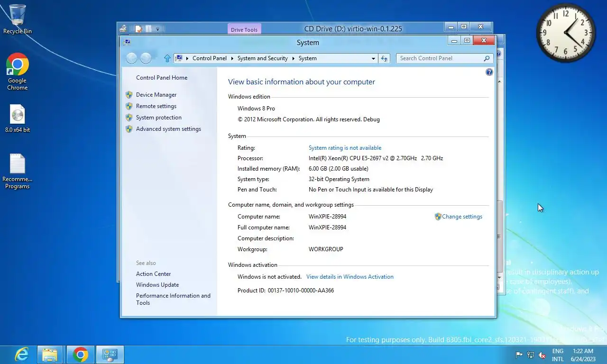Image resolution: width=607 pixels, height=364 pixels.
Task: Open Remote settings link
Action: pyautogui.click(x=156, y=106)
